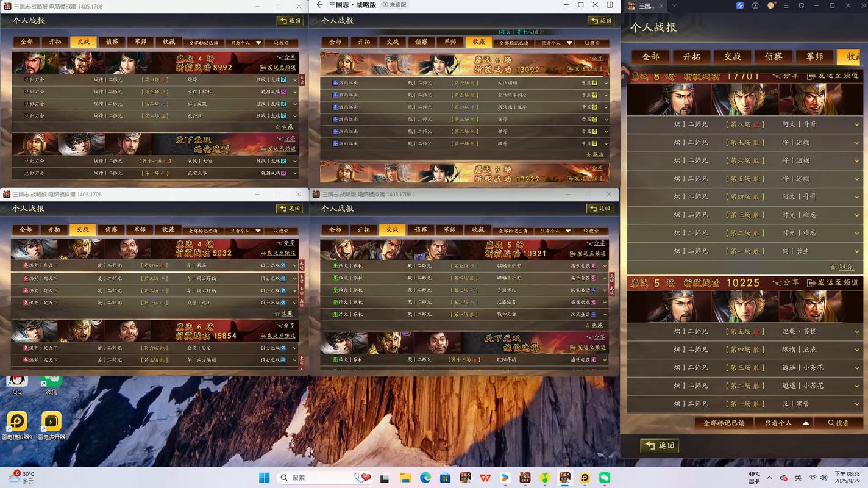Switch to 交战 tab in the right window
The width and height of the screenshot is (868, 488).
pyautogui.click(x=733, y=57)
